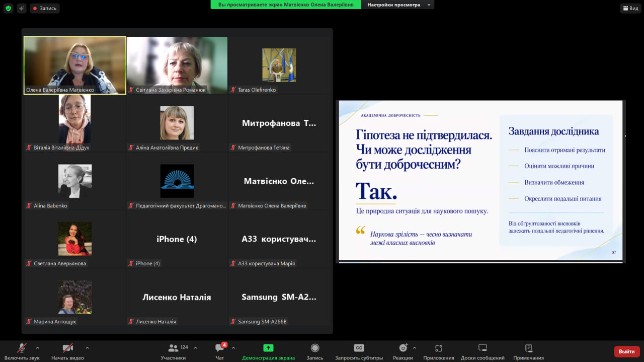Expand video options arrow next to camera
The image size is (644, 362).
tap(87, 348)
